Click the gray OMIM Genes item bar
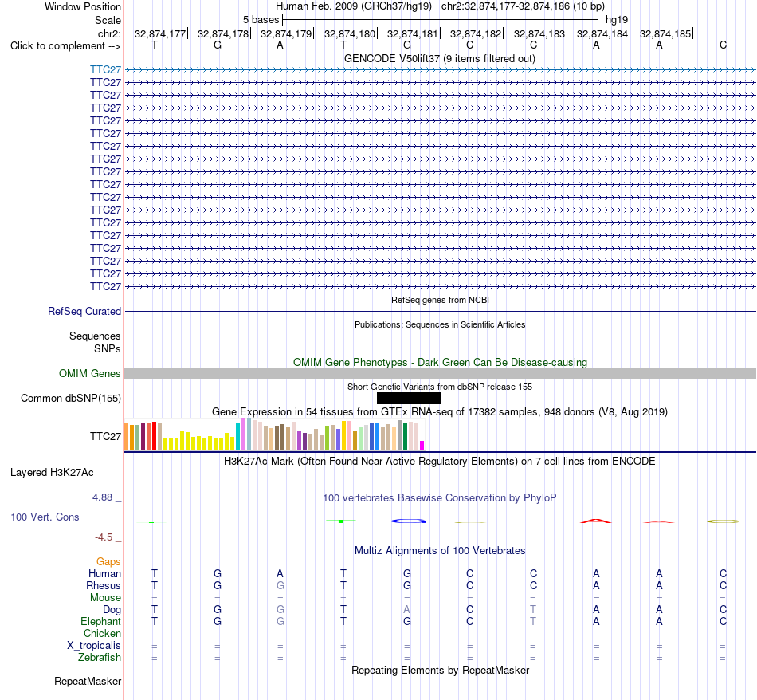This screenshot has height=700, width=757. coord(440,373)
